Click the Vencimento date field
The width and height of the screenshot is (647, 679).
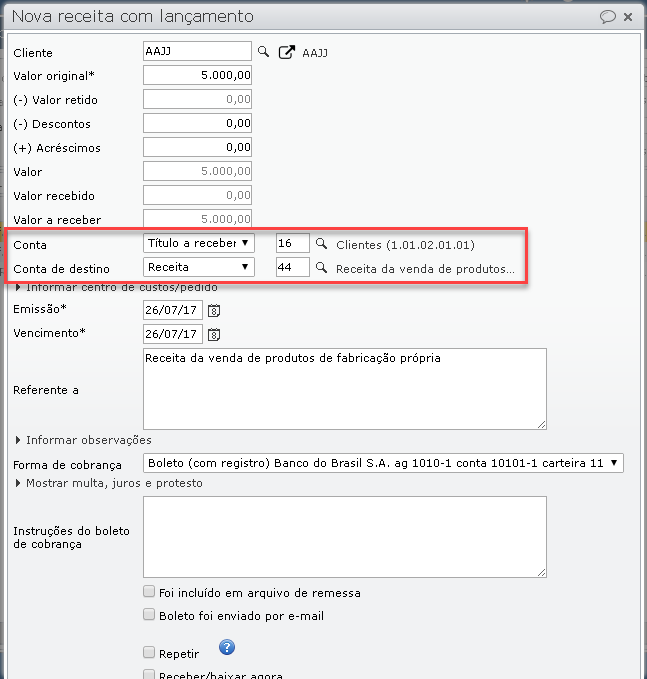tap(173, 334)
